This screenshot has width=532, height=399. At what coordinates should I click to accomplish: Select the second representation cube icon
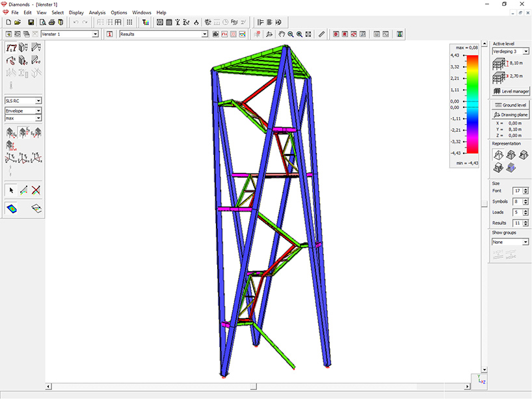pos(511,155)
